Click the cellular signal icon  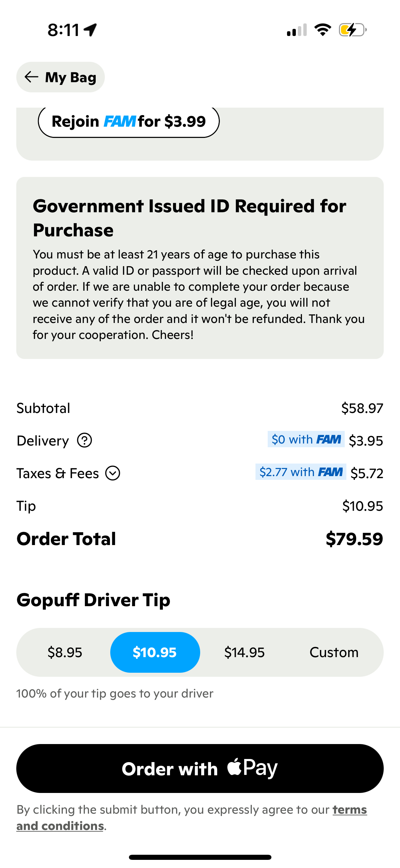(x=296, y=30)
